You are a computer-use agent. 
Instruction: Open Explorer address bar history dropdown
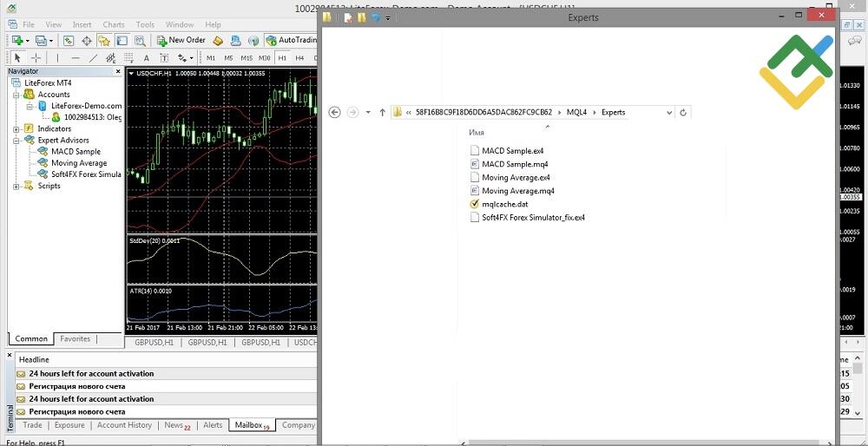click(x=669, y=112)
